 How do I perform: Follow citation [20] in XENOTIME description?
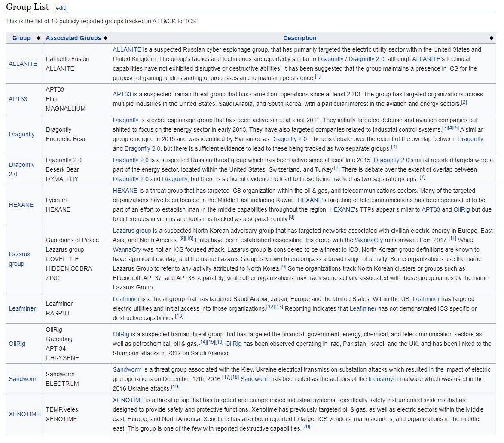pyautogui.click(x=305, y=427)
